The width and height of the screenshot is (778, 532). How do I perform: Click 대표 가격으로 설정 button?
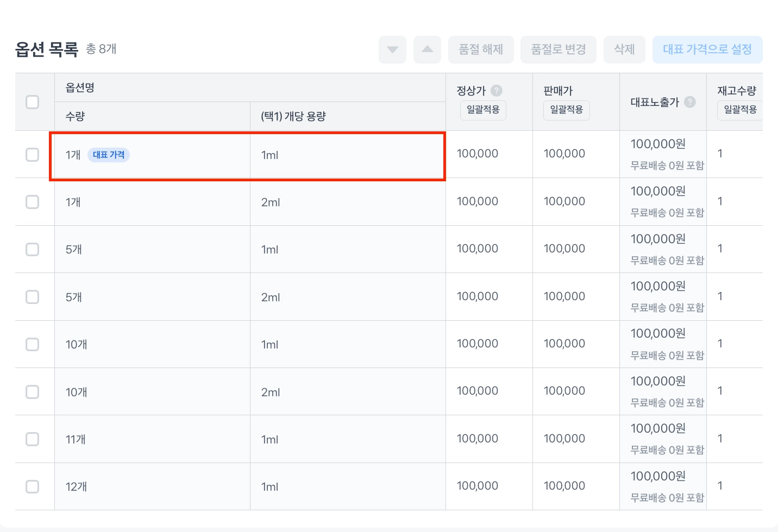pos(707,50)
